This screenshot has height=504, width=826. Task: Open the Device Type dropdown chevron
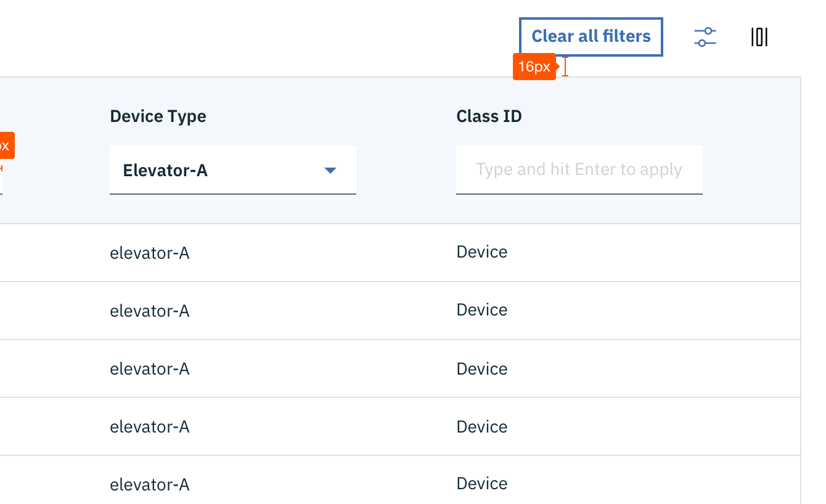coord(331,170)
